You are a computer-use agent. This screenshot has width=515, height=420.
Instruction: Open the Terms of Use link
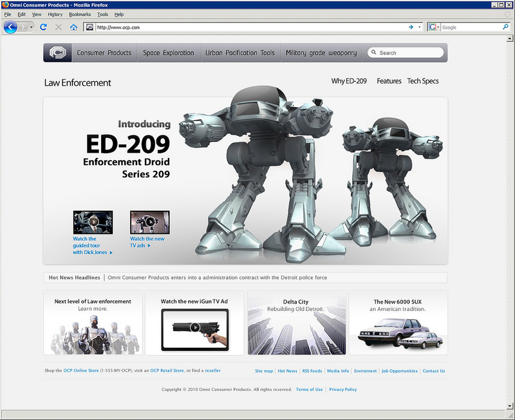point(309,389)
